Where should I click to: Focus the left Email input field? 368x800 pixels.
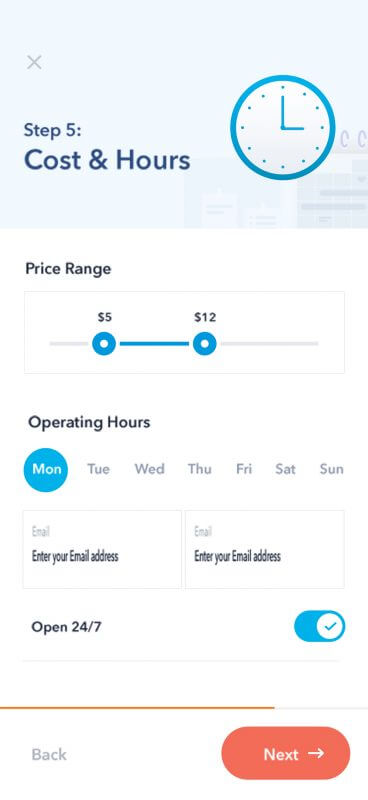[x=102, y=549]
